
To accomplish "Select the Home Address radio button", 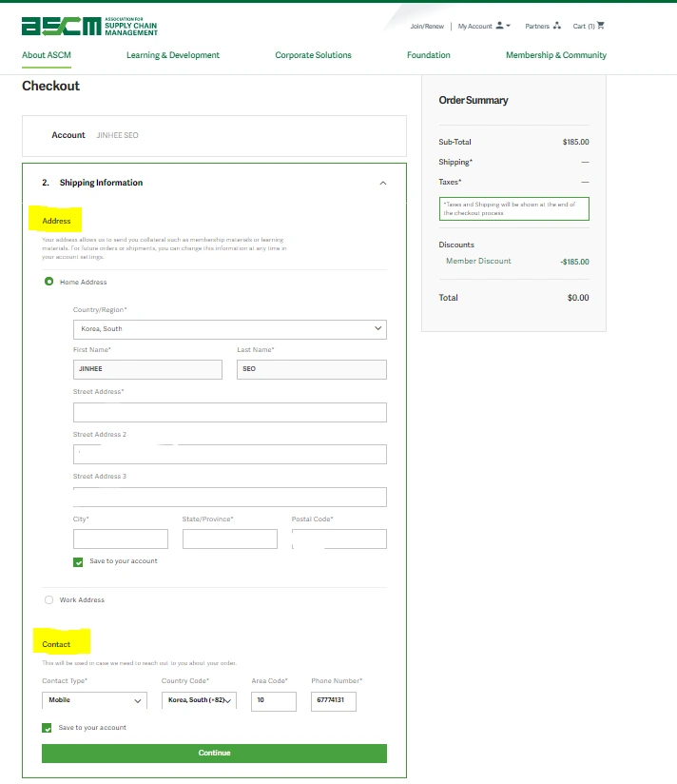I will click(48, 282).
